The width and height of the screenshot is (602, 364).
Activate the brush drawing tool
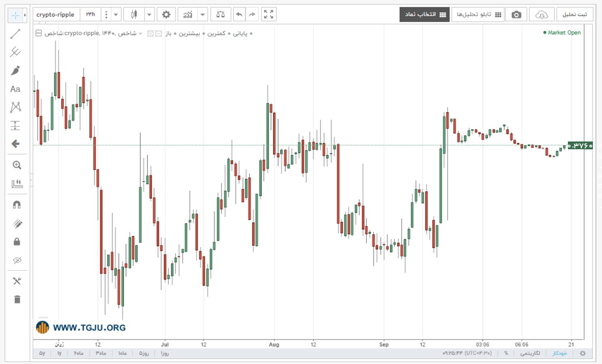click(x=15, y=71)
